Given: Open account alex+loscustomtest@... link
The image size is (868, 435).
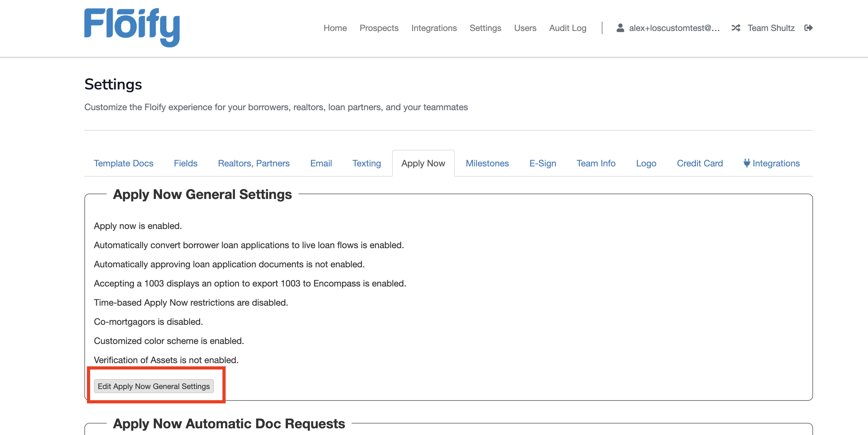Looking at the screenshot, I should click(674, 28).
